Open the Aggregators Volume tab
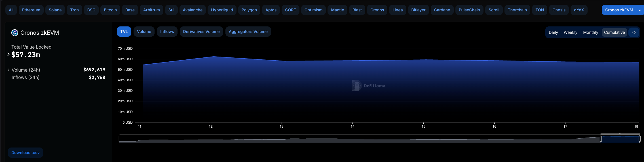The width and height of the screenshot is (644, 162). pos(248,32)
